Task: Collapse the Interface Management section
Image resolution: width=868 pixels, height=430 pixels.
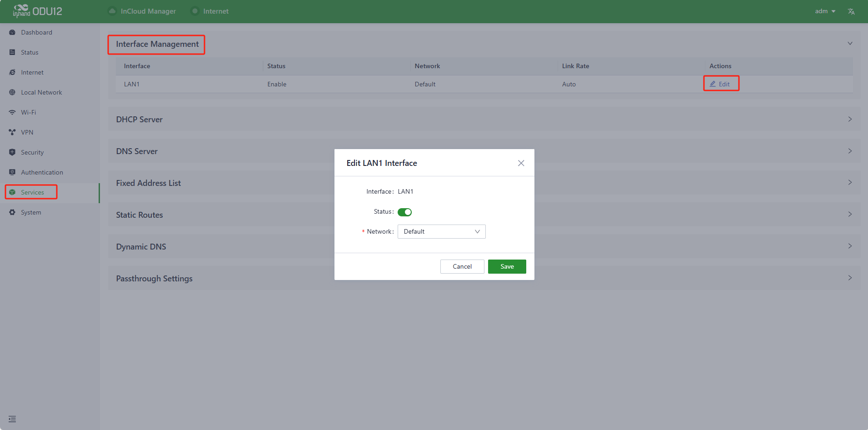Action: point(849,44)
